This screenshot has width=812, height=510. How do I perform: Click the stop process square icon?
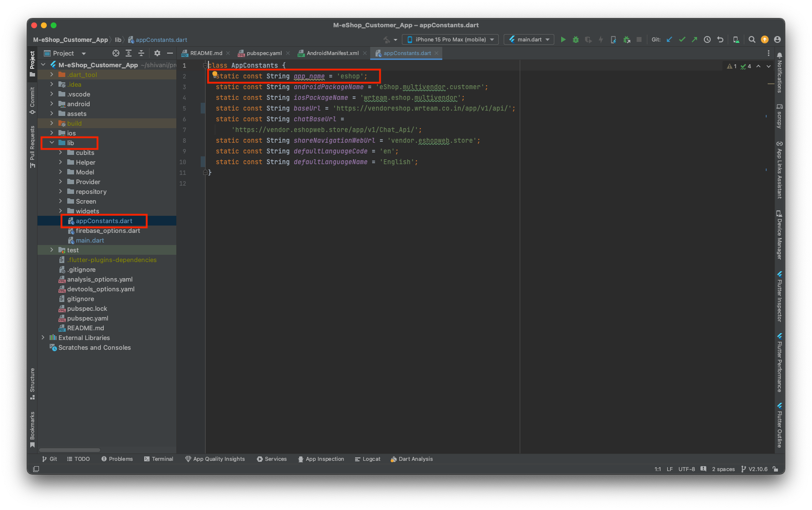(x=639, y=39)
